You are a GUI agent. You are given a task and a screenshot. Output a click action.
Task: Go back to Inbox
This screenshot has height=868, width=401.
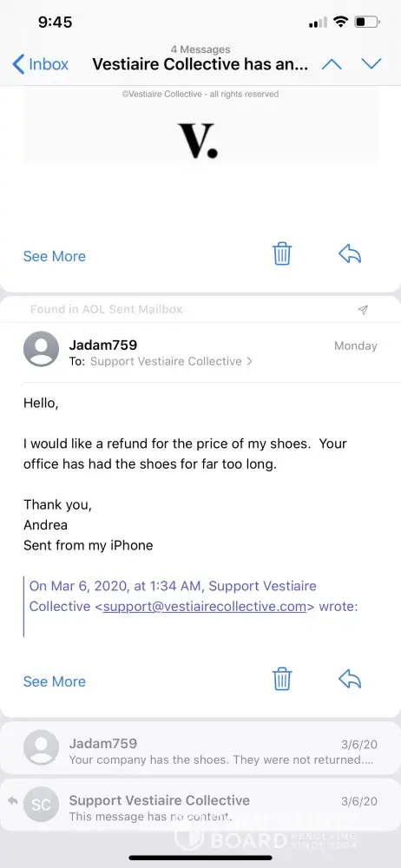(41, 64)
